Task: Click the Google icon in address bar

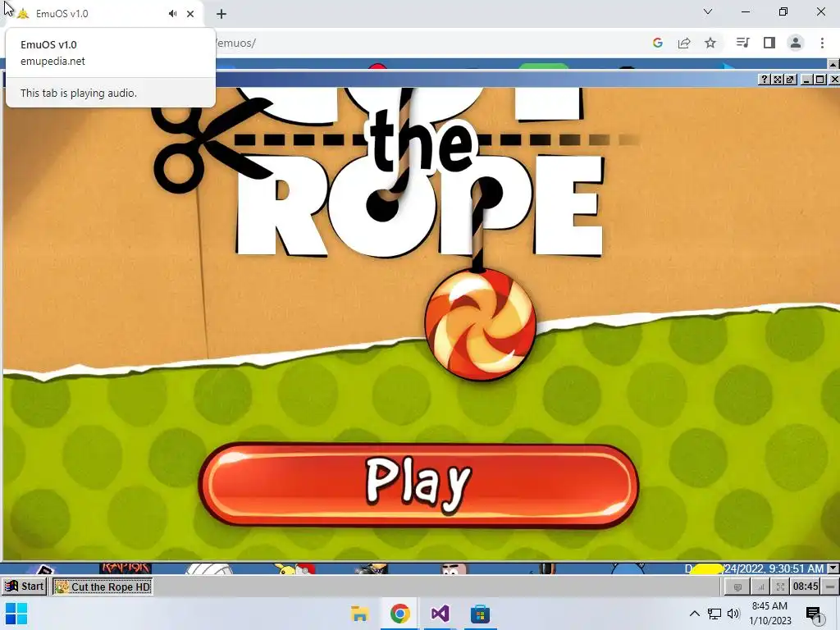Action: click(658, 43)
